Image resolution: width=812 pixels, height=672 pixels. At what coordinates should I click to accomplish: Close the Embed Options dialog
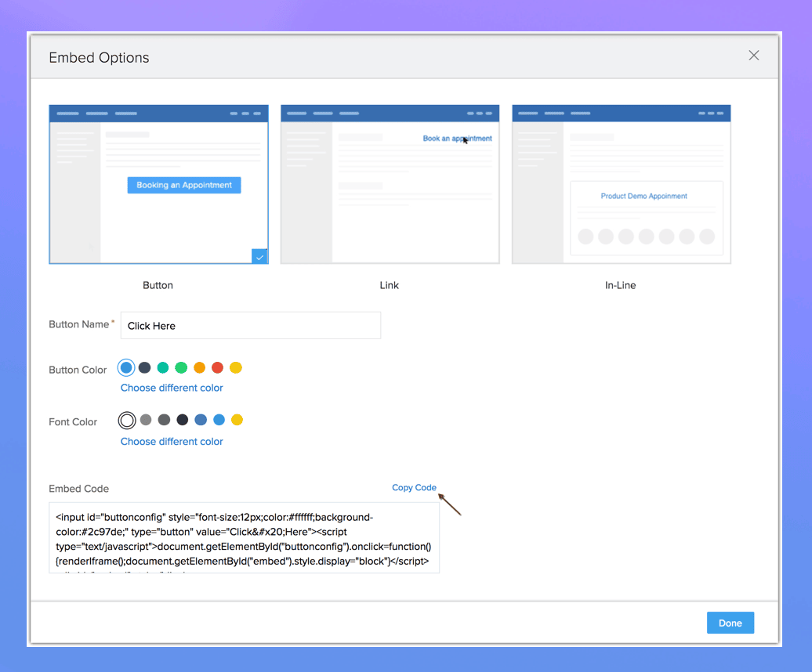pos(753,56)
